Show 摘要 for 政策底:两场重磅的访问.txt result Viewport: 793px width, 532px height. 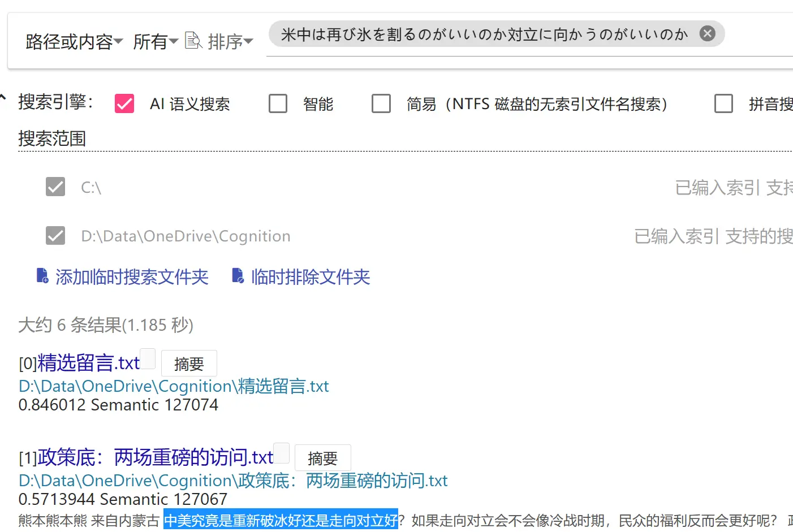322,458
